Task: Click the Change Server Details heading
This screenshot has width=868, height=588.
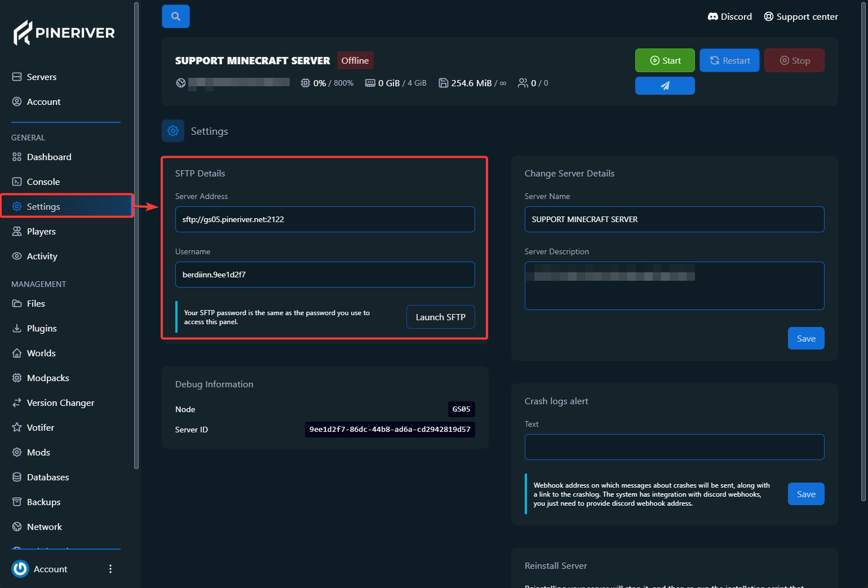Action: (x=569, y=173)
